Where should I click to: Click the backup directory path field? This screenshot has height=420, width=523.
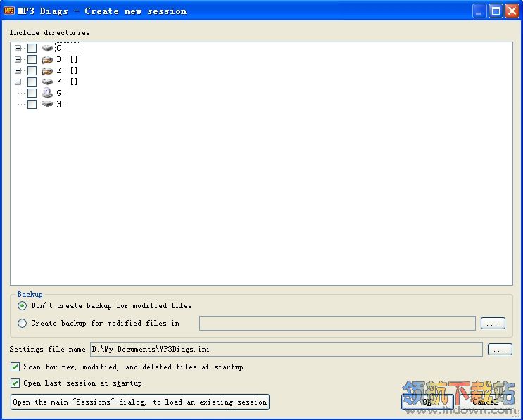coord(337,324)
